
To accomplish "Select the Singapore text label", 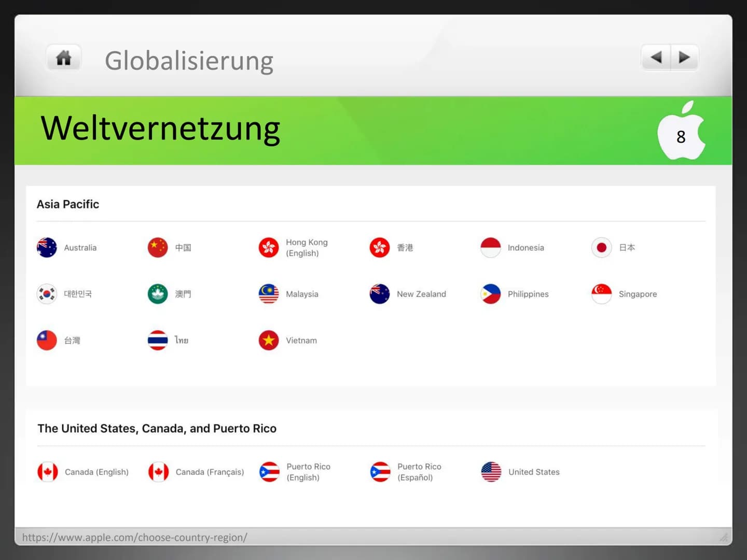I will click(638, 294).
